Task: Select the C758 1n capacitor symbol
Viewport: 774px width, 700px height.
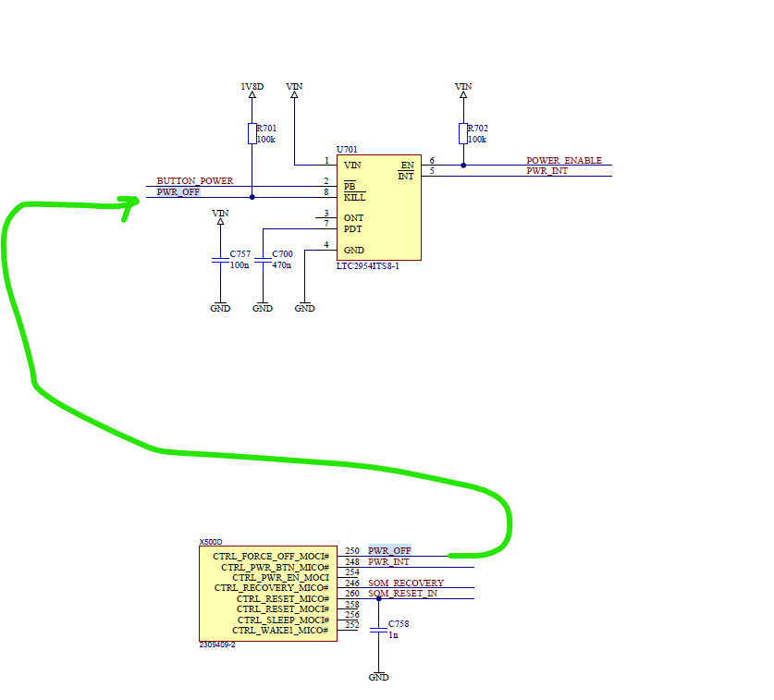Action: (x=378, y=630)
